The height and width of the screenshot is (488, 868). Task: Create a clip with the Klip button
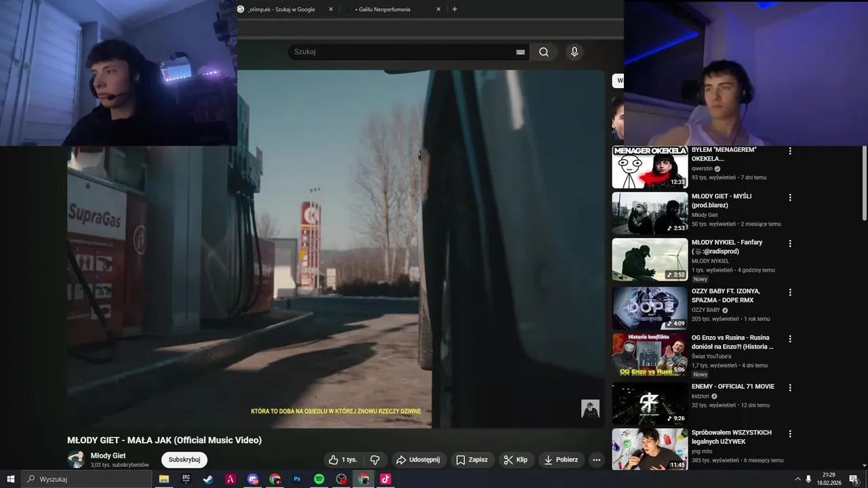515,460
